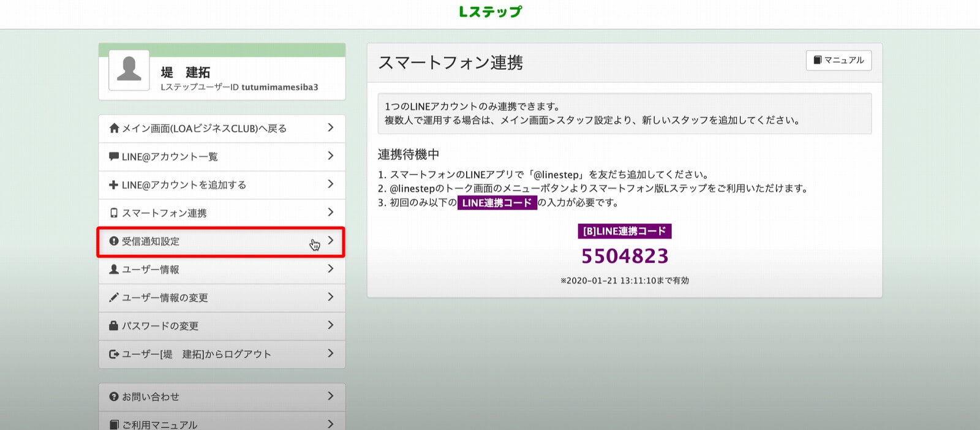The height and width of the screenshot is (430, 980).
Task: Click the user avatar placeholder image
Action: click(129, 70)
